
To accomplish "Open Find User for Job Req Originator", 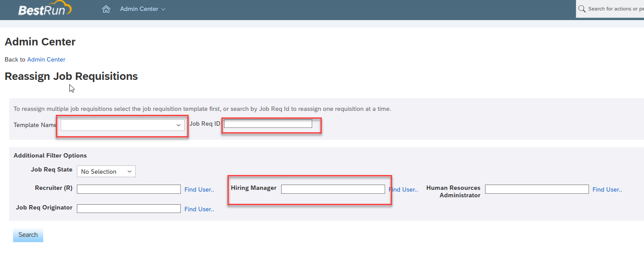I will click(x=199, y=209).
